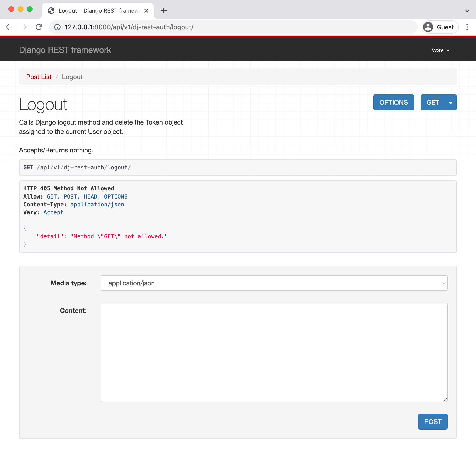Click the Content-Type application/json header value
476x451 pixels.
pyautogui.click(x=97, y=205)
